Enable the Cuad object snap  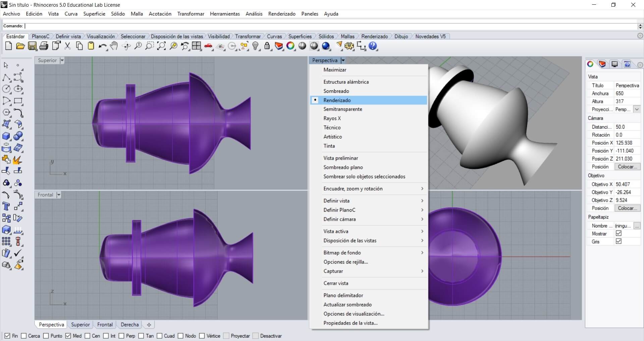[x=160, y=336]
